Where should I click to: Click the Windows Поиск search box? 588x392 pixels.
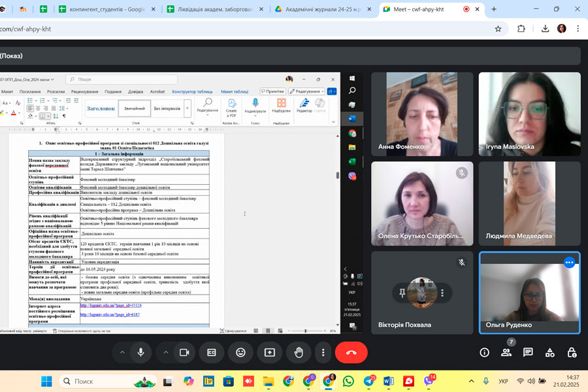[108, 381]
